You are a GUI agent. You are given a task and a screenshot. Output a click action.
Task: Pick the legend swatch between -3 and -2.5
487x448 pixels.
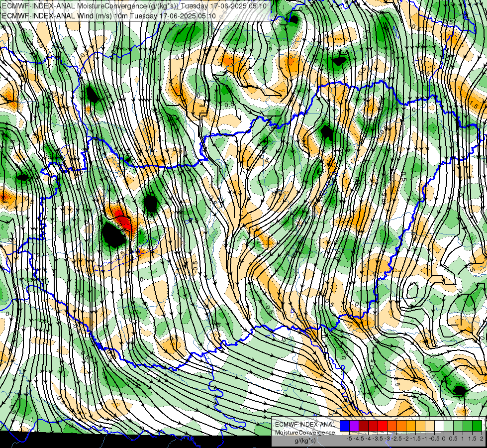click(392, 426)
